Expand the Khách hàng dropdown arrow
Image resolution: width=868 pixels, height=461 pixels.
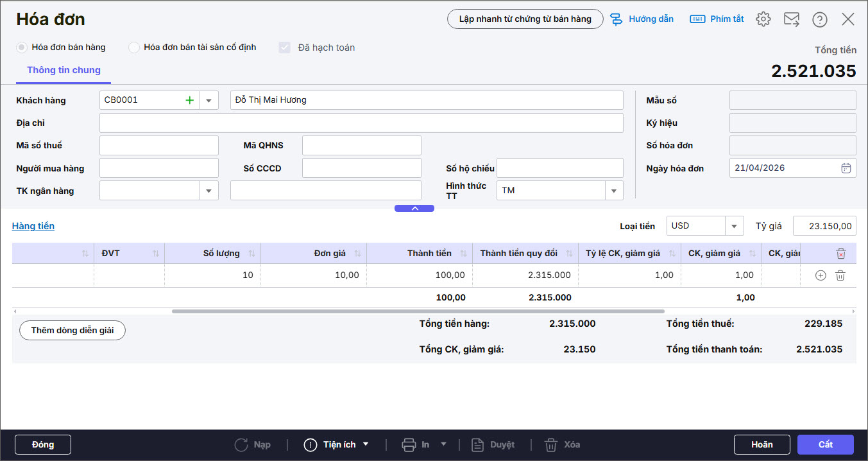[x=208, y=100]
